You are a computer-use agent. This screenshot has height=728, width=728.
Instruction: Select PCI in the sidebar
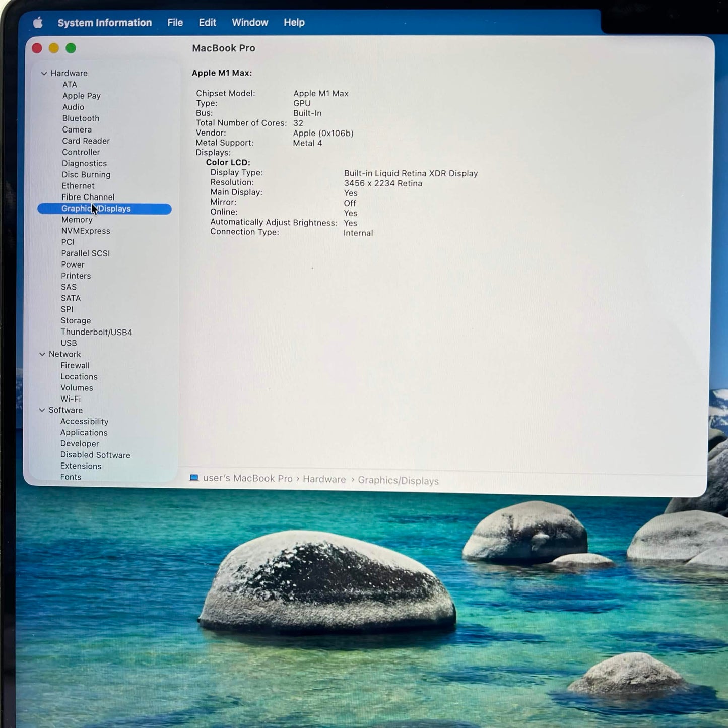tap(68, 242)
